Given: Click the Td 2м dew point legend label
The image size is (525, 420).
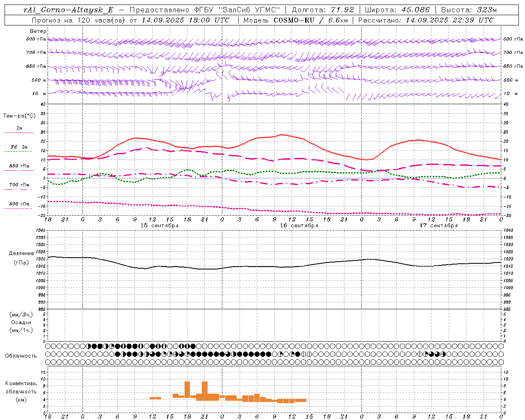Looking at the screenshot, I should (19, 147).
